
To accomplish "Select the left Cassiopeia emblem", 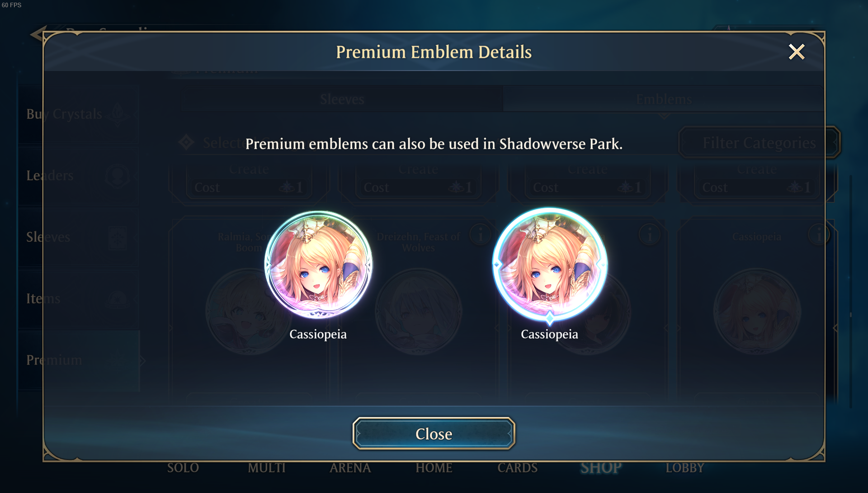I will click(318, 265).
